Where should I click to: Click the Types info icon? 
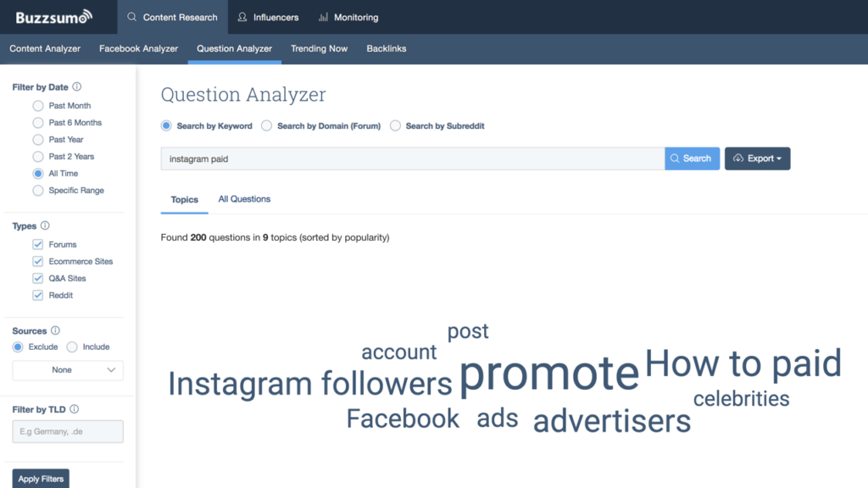(45, 225)
